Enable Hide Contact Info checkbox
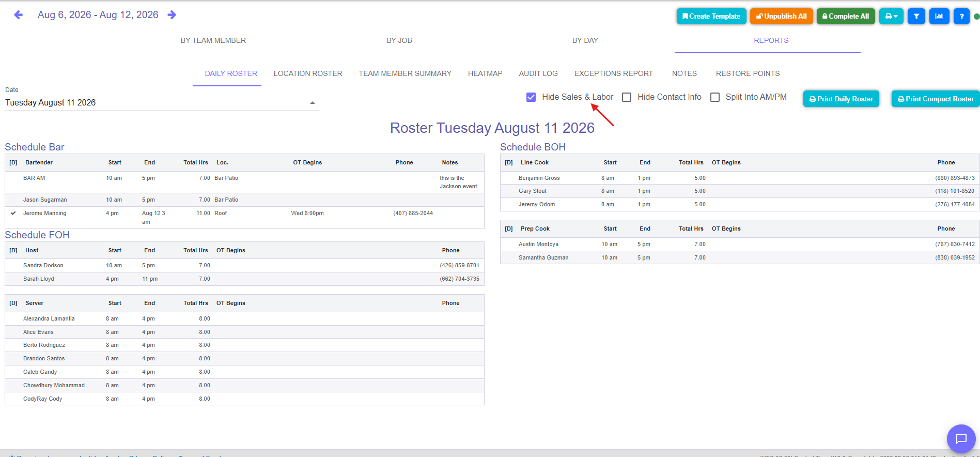 [x=627, y=97]
